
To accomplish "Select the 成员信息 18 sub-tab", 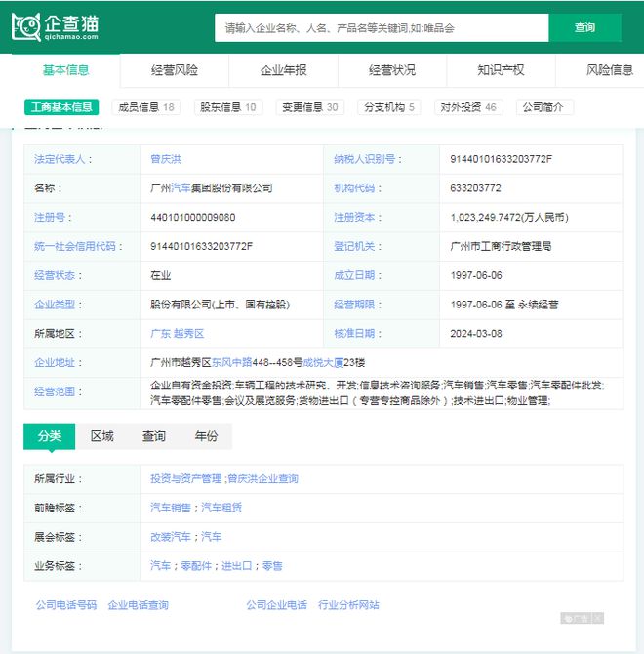I will 146,107.
